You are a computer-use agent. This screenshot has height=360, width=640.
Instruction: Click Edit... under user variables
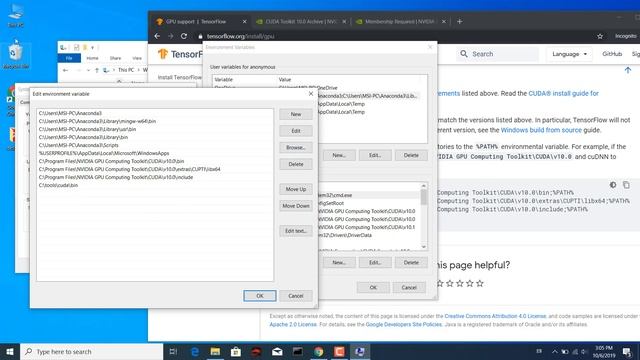375,155
